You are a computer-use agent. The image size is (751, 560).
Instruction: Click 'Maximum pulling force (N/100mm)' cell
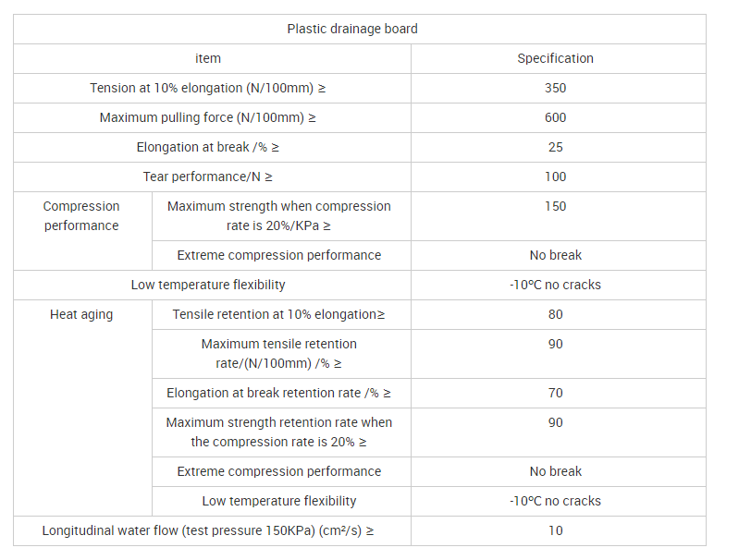pos(208,117)
